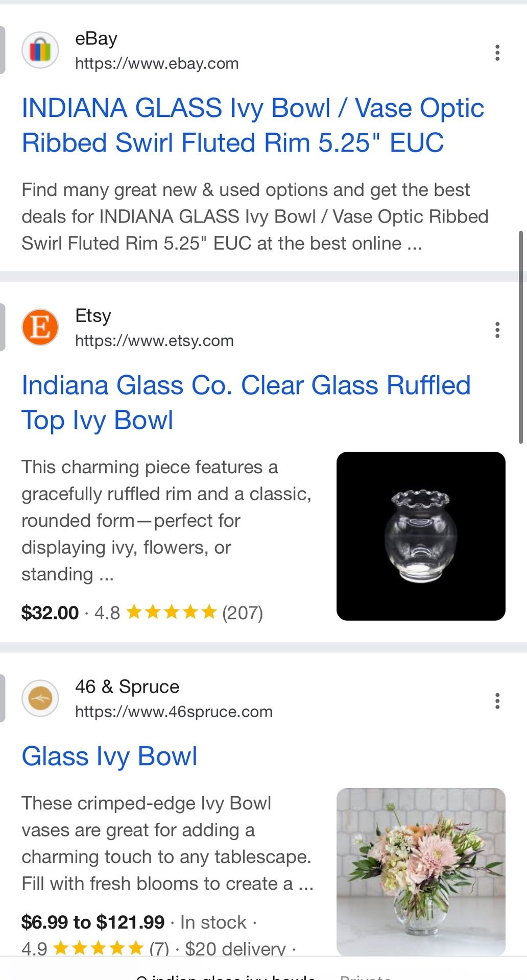Open Indiana Glass Co. Ruffled Top Etsy link
The width and height of the screenshot is (527, 980).
pyautogui.click(x=246, y=402)
